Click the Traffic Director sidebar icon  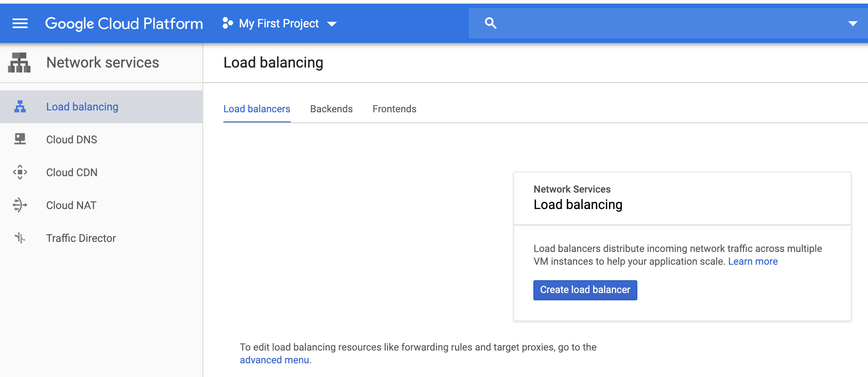click(20, 238)
